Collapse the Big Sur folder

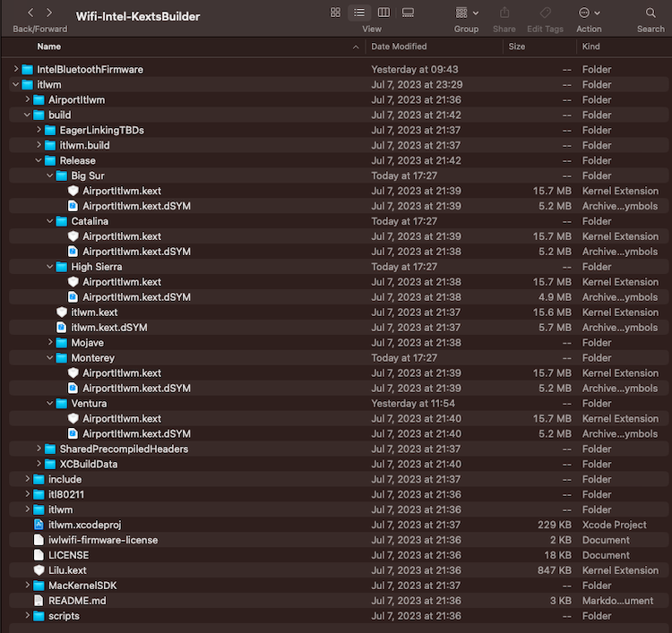point(49,175)
